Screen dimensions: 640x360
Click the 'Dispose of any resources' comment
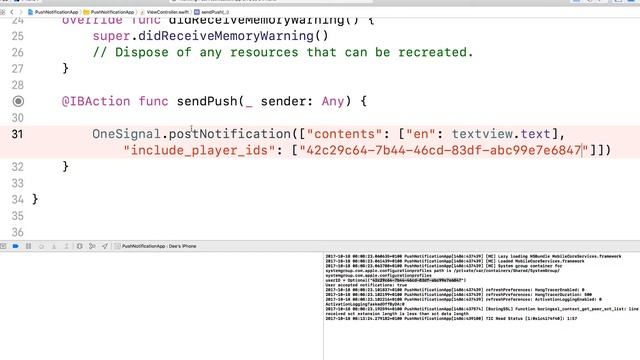coord(283,52)
